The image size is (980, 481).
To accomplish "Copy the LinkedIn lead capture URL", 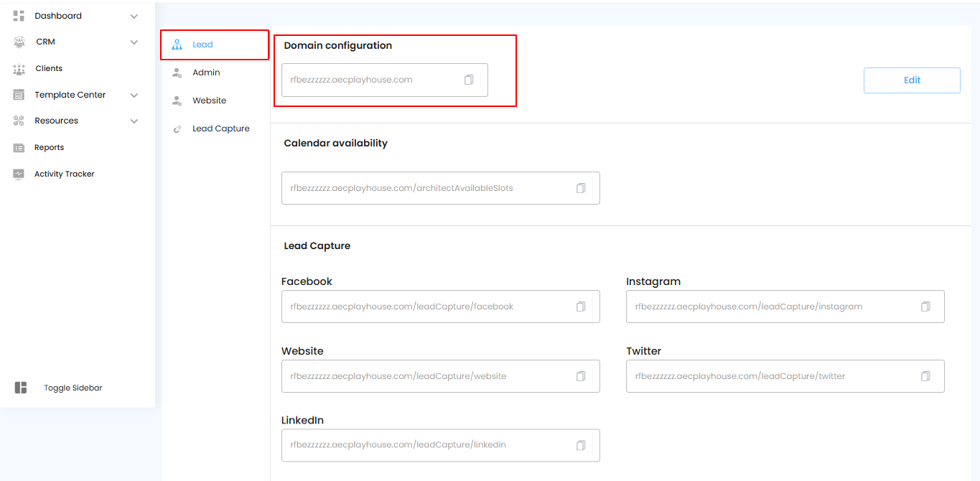I will [x=581, y=445].
